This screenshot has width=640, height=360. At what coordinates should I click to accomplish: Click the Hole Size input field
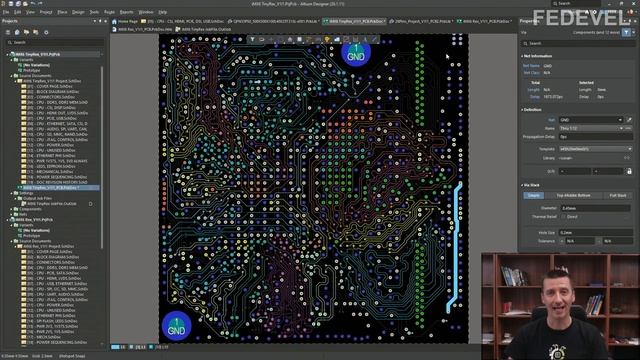click(x=595, y=233)
